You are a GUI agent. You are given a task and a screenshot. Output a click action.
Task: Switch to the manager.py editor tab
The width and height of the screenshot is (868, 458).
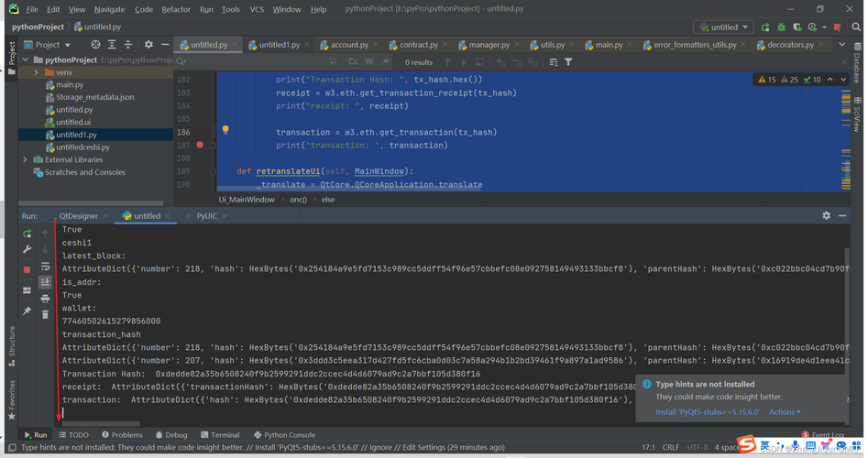pyautogui.click(x=489, y=45)
